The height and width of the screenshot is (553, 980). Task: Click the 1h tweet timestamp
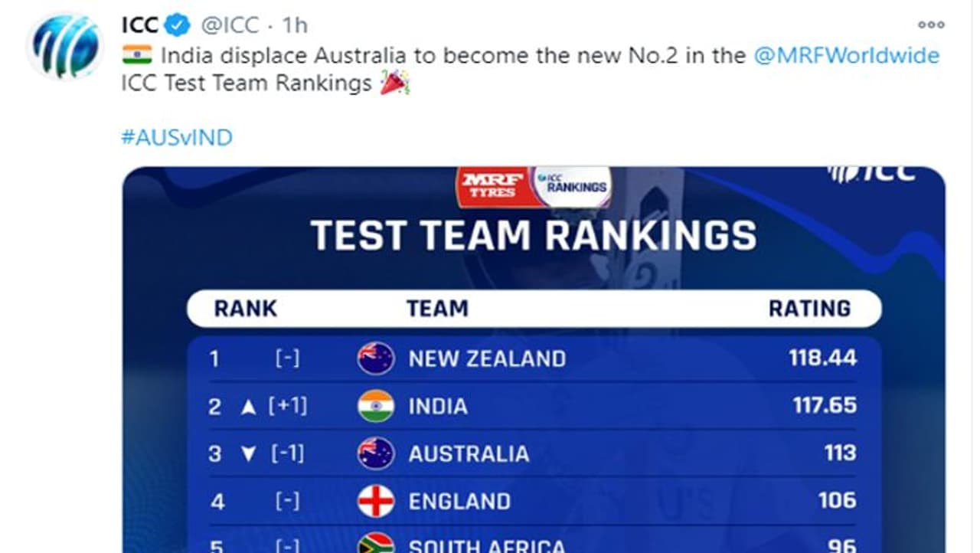click(295, 25)
